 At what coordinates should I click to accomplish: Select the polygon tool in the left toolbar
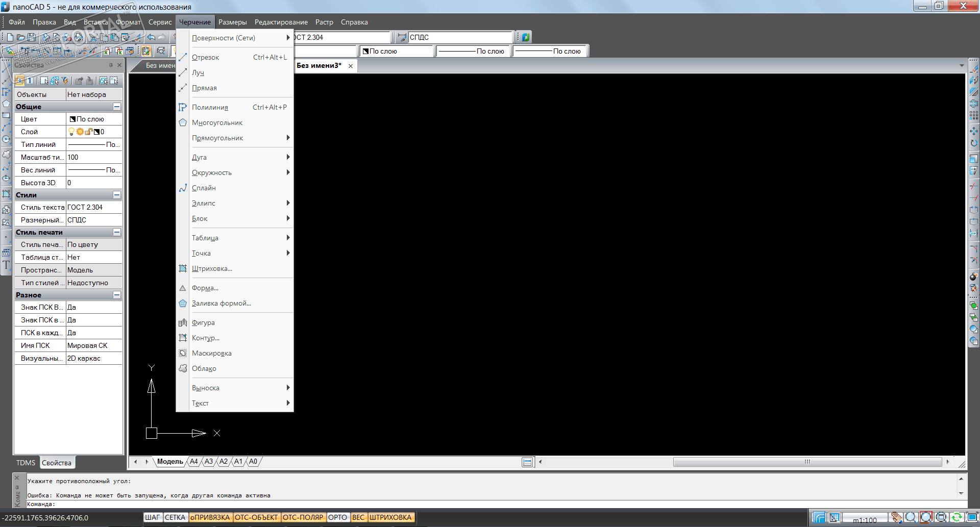[x=6, y=104]
